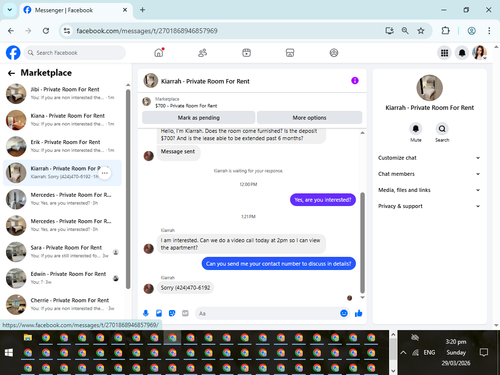Open the Kiarrah listing photo in right panel
The height and width of the screenshot is (375, 500).
(x=429, y=88)
